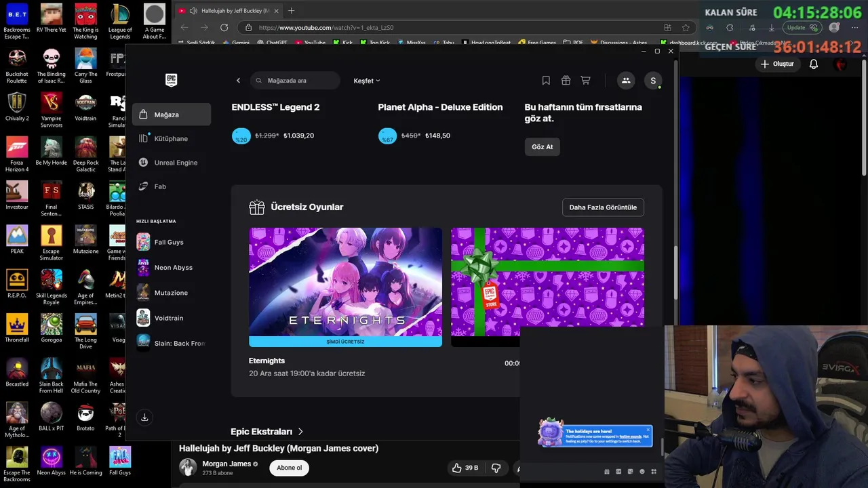Click the browser Update button

pos(802,28)
